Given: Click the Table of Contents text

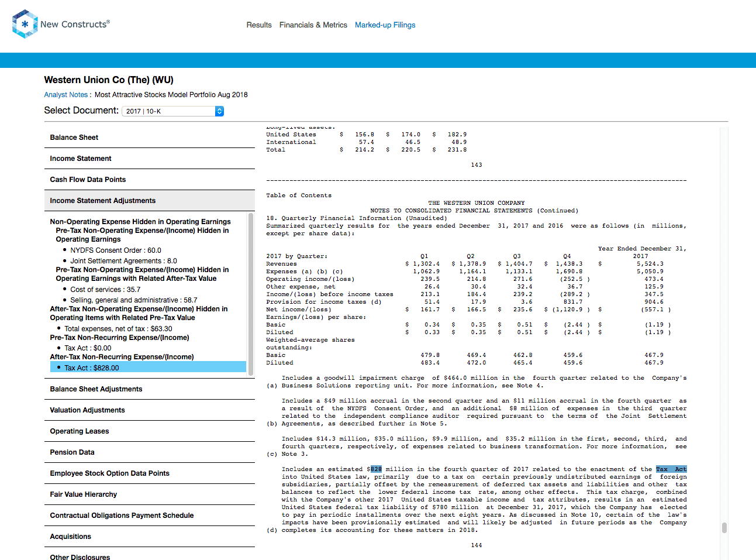Looking at the screenshot, I should [299, 195].
